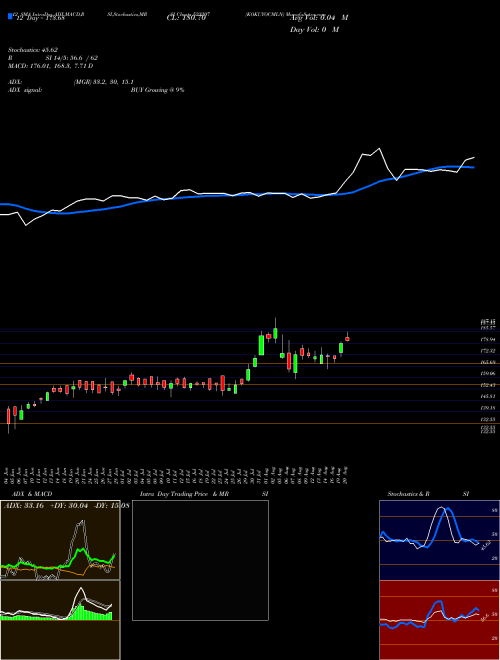Click 'Intra Day Trading Price & MR' title
The width and height of the screenshot is (500, 660).
tap(185, 494)
